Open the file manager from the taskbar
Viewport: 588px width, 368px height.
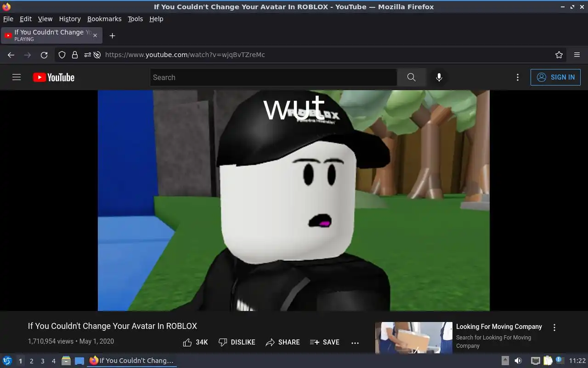tap(66, 361)
